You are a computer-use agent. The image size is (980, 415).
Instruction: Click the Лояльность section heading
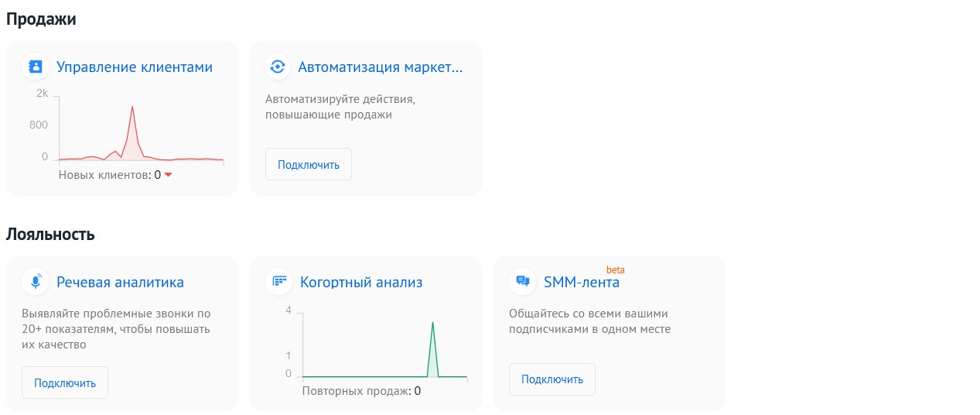click(x=50, y=235)
